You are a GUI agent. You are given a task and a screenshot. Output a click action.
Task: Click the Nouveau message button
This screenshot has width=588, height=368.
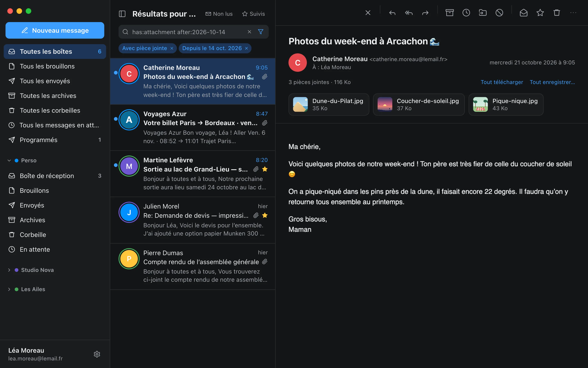[55, 30]
